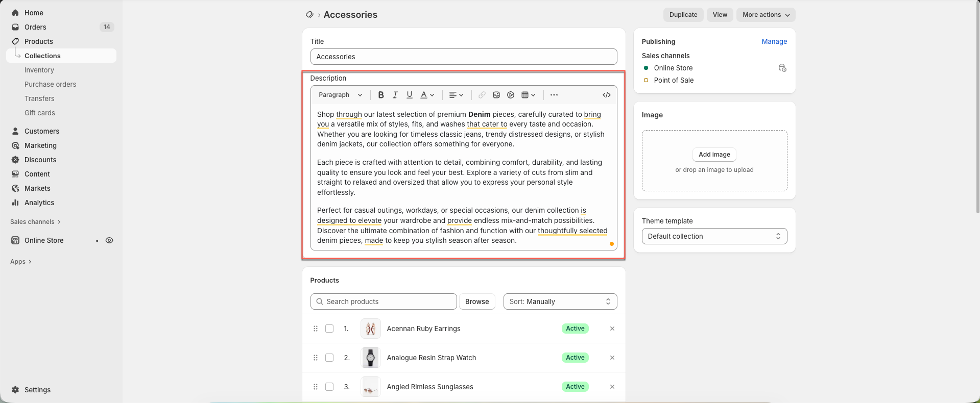The width and height of the screenshot is (980, 403).
Task: Insert video using the editor toolbar icon
Action: [x=510, y=95]
